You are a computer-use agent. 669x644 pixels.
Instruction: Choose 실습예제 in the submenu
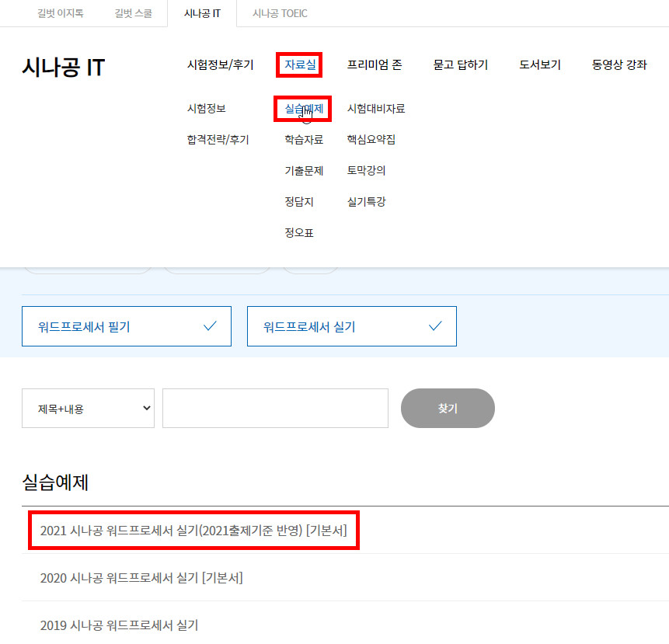pyautogui.click(x=304, y=109)
